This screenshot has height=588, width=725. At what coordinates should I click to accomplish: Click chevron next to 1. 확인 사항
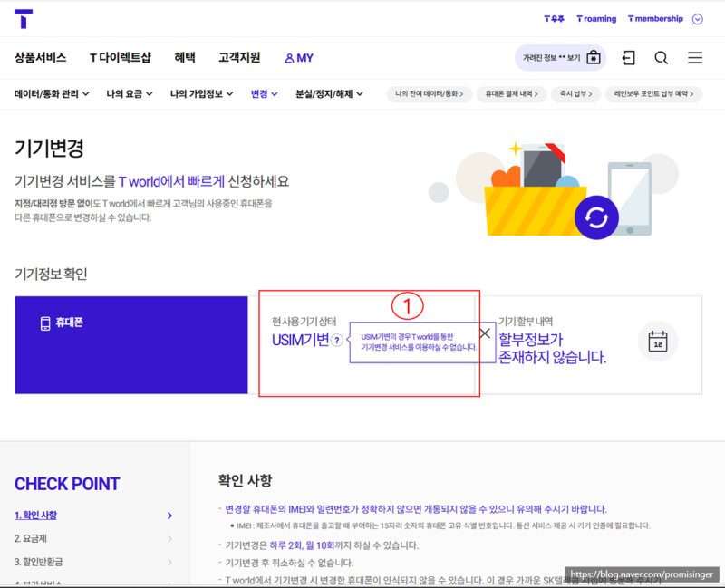pos(169,516)
